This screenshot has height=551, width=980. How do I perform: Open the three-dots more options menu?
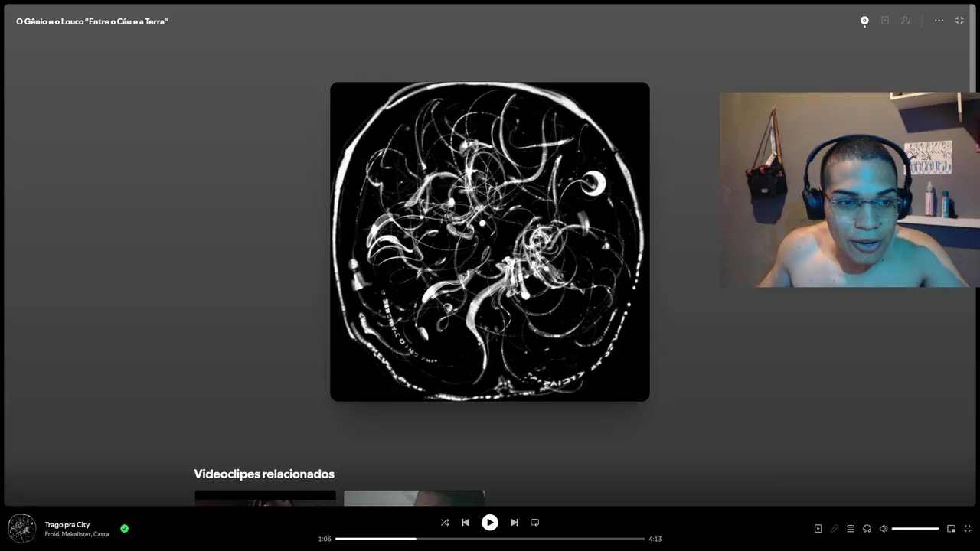939,21
